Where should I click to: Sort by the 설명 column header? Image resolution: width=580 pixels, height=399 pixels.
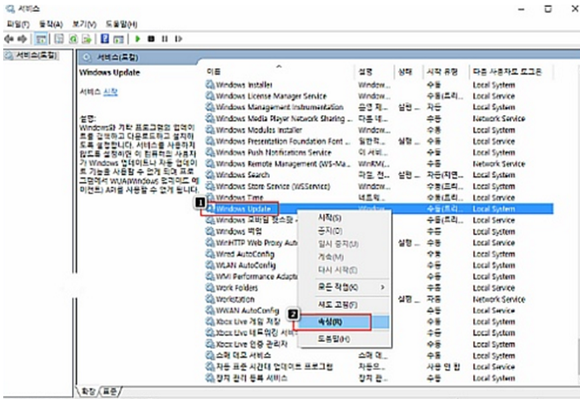coord(375,72)
